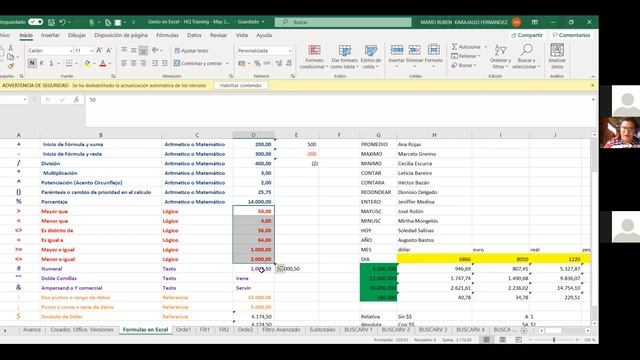This screenshot has height=360, width=640.
Task: Click Ajustar texto wrap button
Action: click(191, 51)
